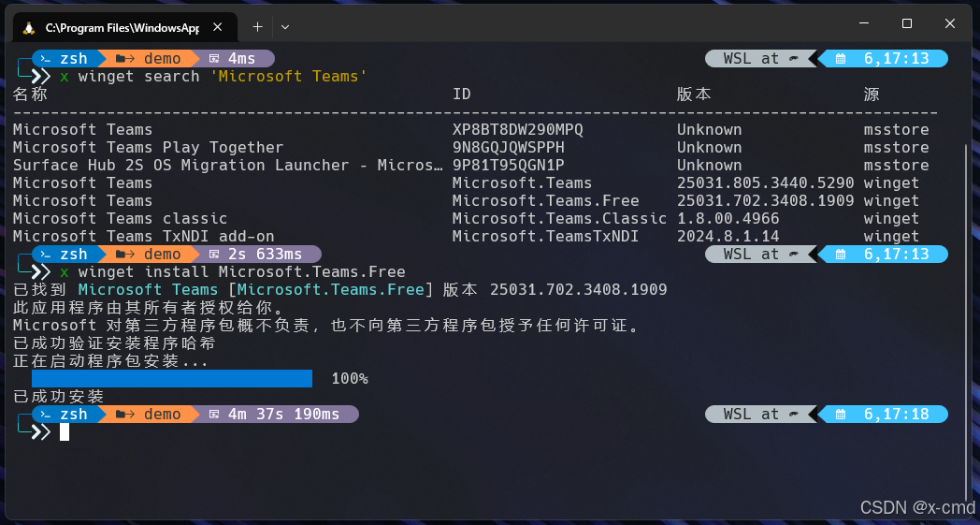Click the cursor block at the last prompt

[65, 431]
